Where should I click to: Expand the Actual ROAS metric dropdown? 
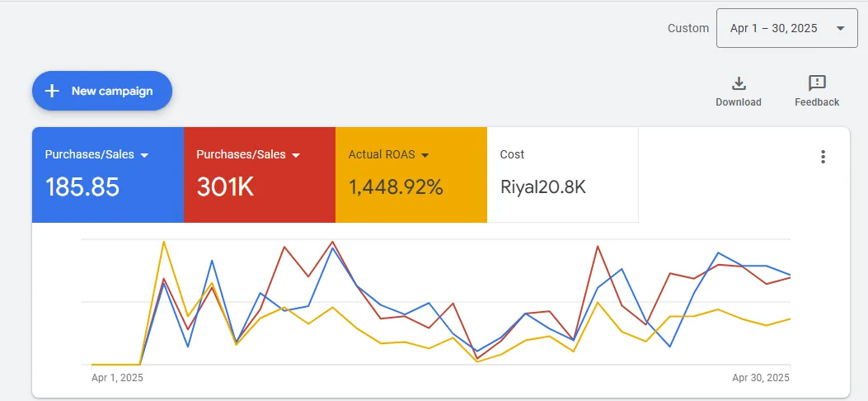[x=425, y=156]
